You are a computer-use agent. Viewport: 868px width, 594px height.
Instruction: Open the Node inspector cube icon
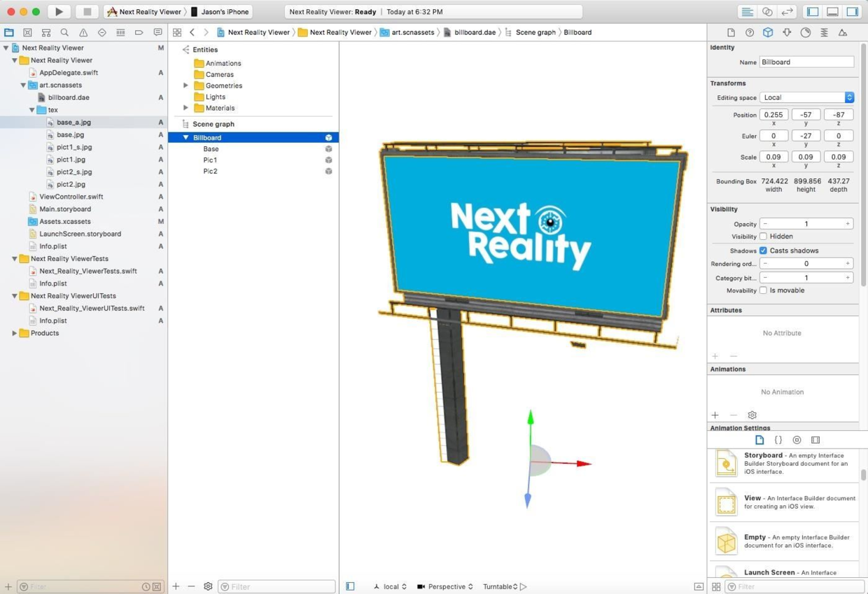766,32
